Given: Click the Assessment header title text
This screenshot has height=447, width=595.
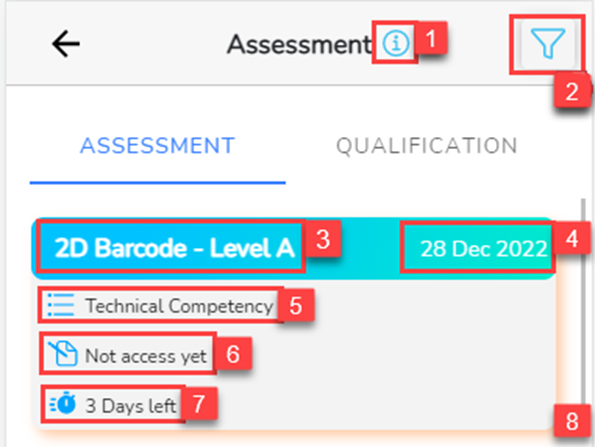Looking at the screenshot, I should [299, 44].
